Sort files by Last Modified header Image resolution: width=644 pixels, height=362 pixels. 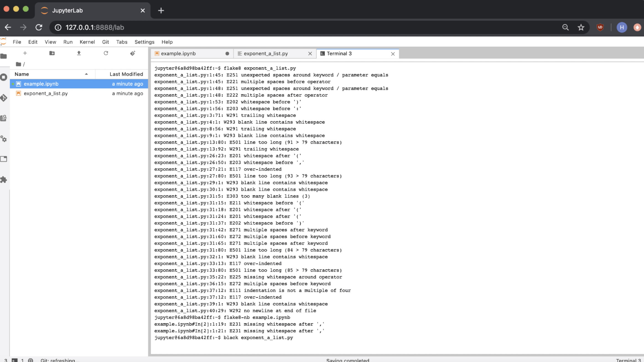click(x=126, y=74)
